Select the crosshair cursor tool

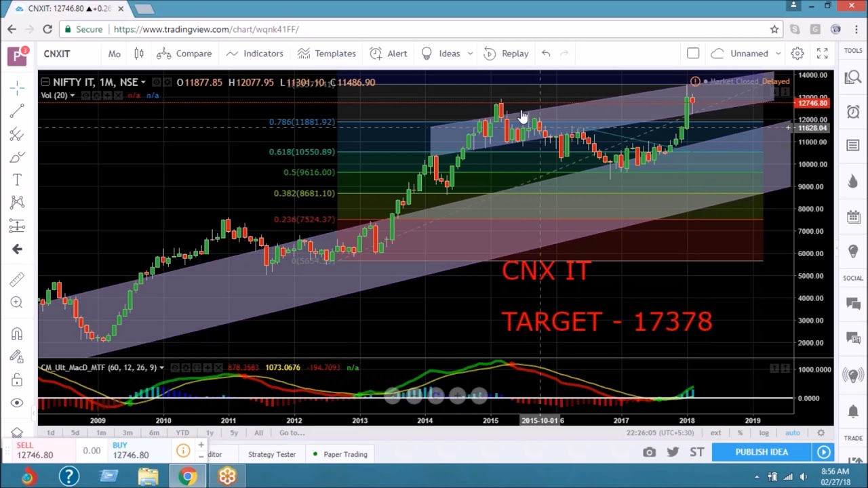click(x=17, y=87)
